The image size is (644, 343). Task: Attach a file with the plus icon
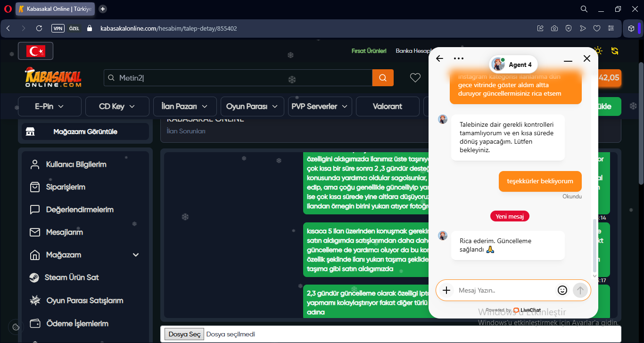[x=446, y=290]
